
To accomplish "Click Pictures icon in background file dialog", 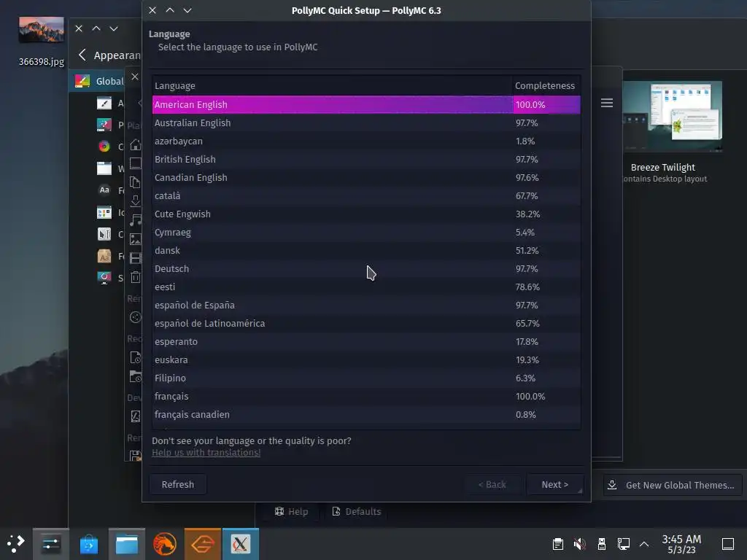I will [135, 239].
